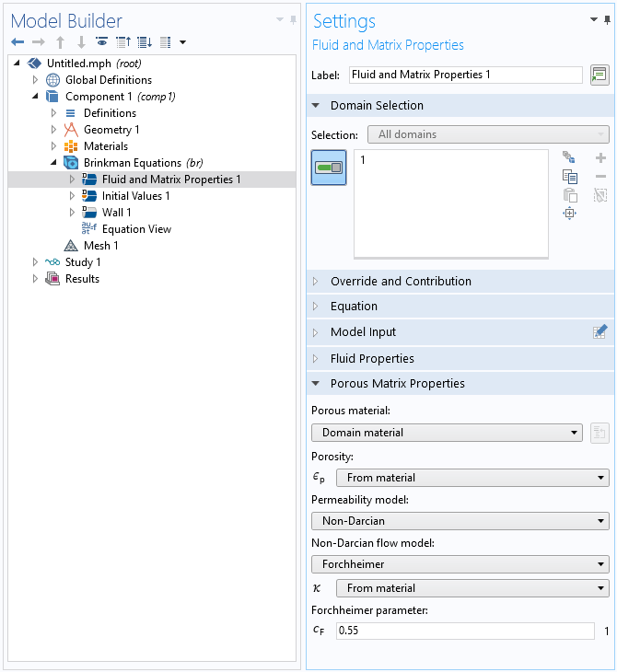
Task: Click the Forchheimer parameter input field
Action: tap(464, 631)
